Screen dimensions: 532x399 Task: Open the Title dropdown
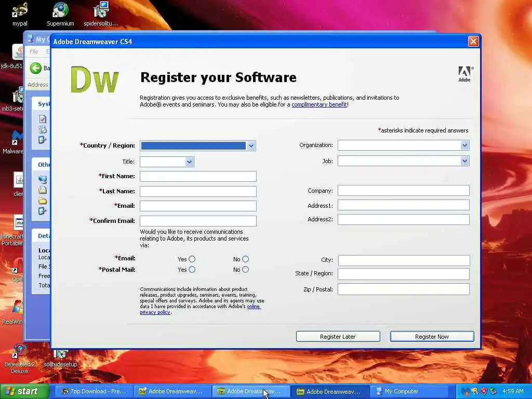[189, 162]
